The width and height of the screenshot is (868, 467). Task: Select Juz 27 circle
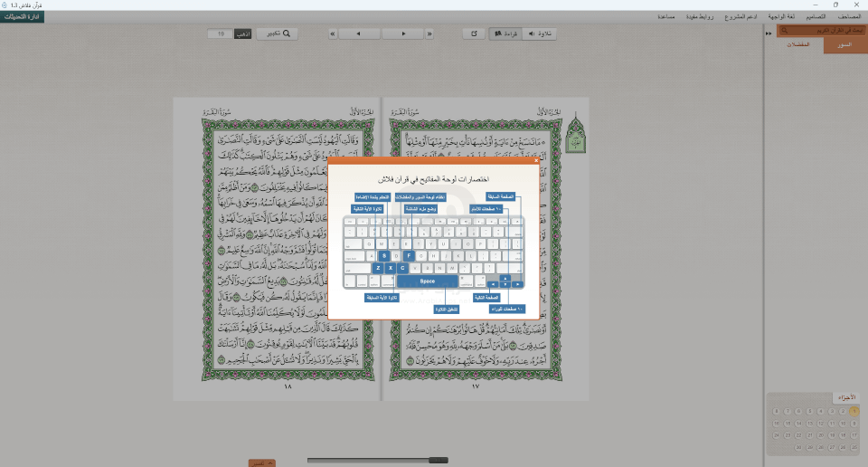(832, 447)
